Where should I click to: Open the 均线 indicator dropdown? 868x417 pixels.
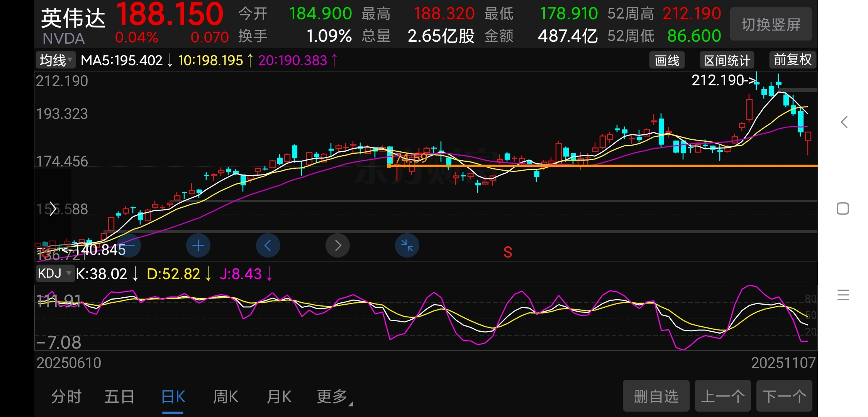coord(56,60)
